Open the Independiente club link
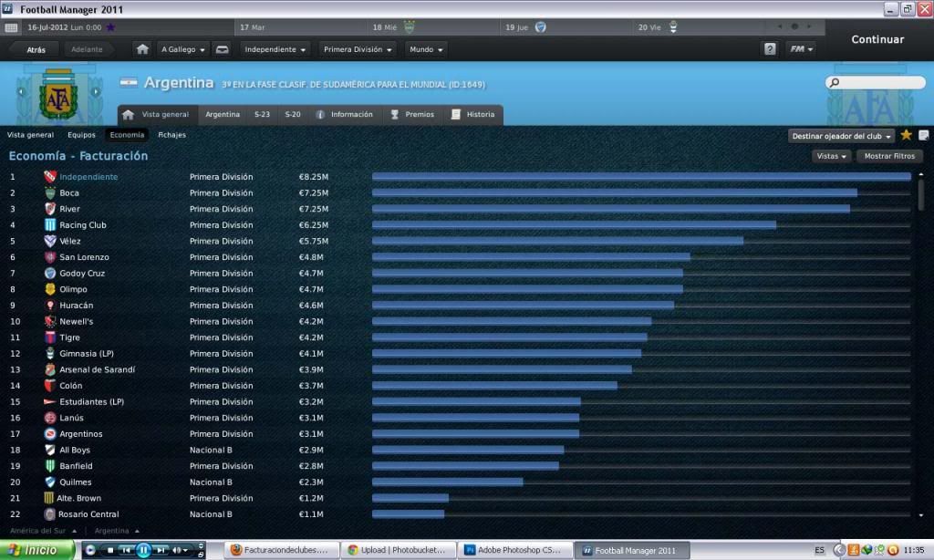This screenshot has height=560, width=934. coord(88,176)
